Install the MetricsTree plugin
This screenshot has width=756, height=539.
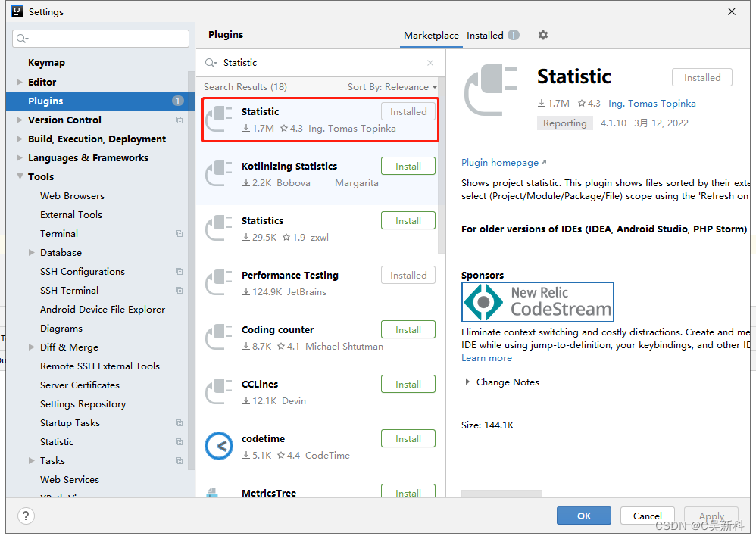pos(408,492)
